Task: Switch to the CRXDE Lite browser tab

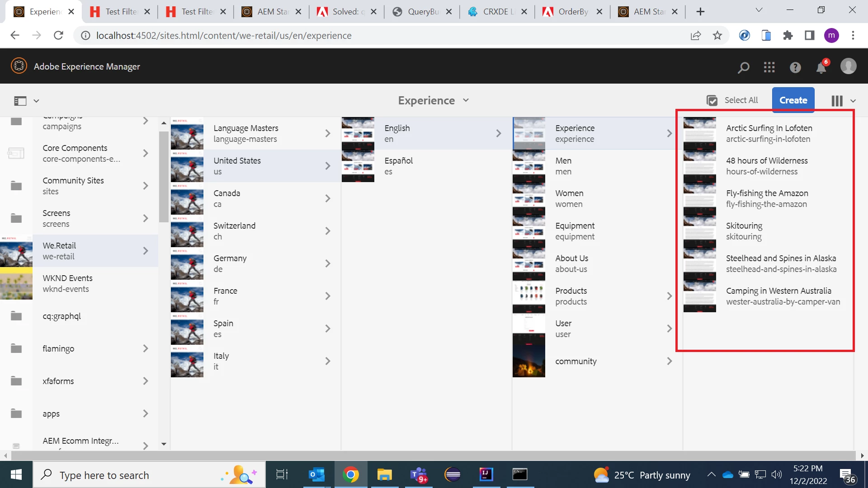Action: pos(496,12)
